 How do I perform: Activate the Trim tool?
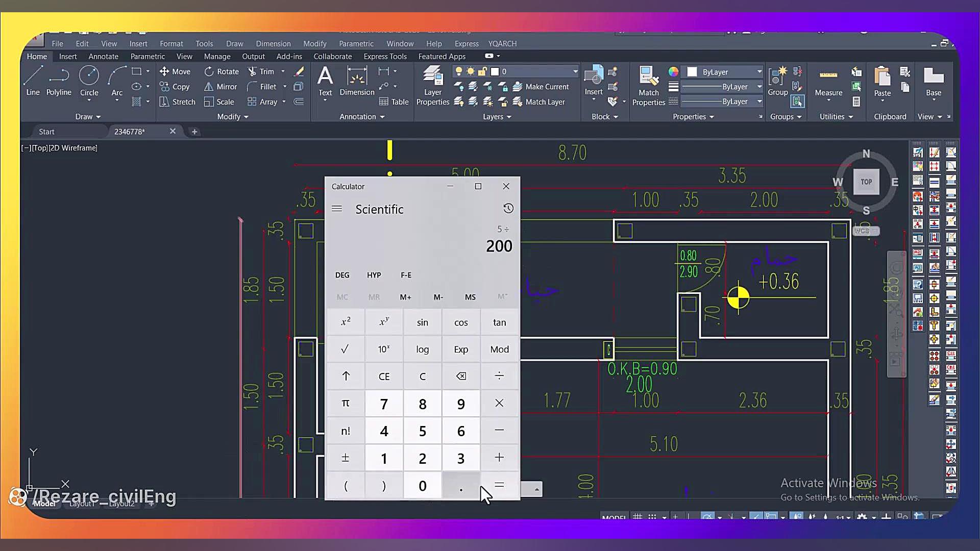pyautogui.click(x=261, y=71)
